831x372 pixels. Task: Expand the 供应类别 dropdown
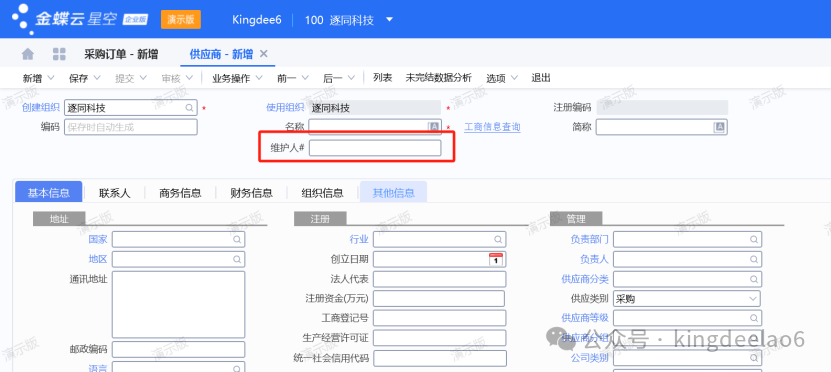(x=753, y=299)
